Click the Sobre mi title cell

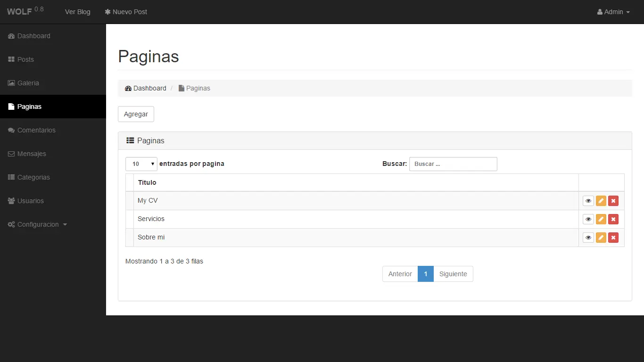tap(356, 238)
